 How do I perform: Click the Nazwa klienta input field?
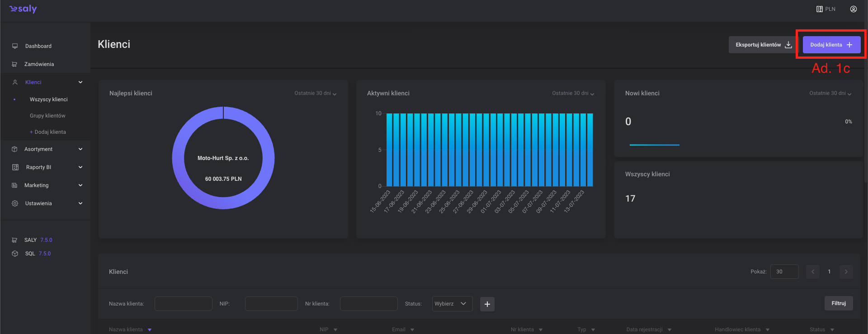(183, 304)
